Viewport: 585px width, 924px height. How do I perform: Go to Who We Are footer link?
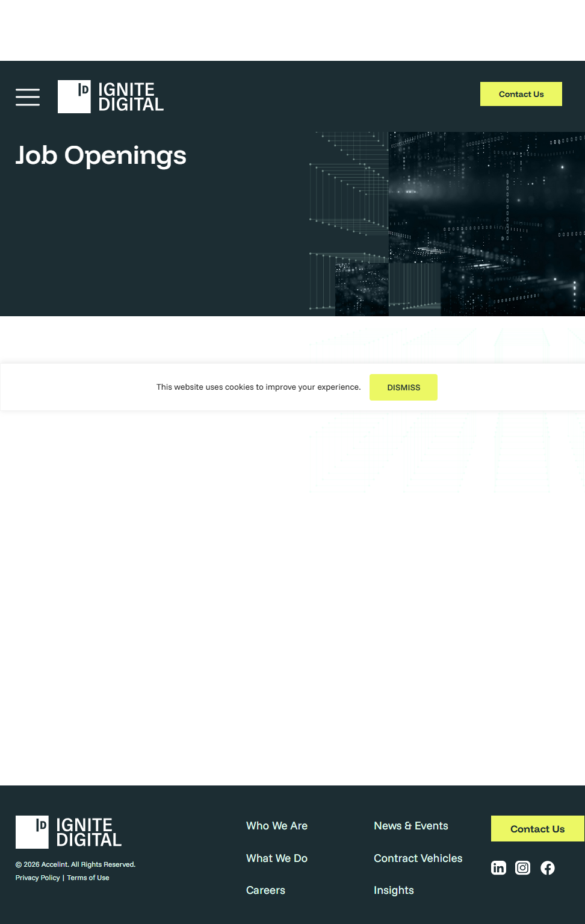click(277, 826)
